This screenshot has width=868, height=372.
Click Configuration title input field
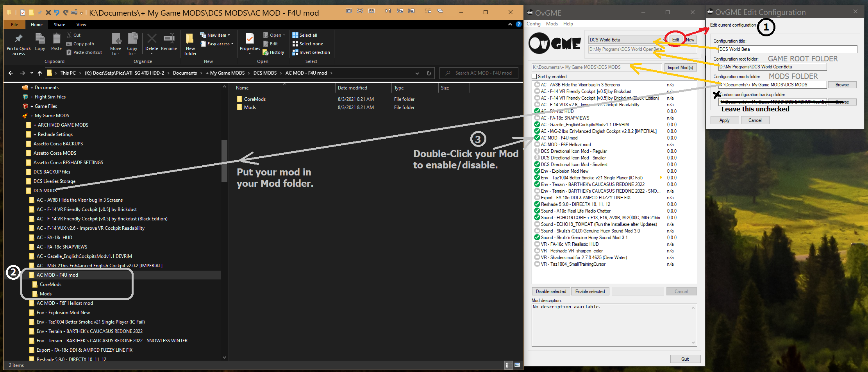click(788, 49)
